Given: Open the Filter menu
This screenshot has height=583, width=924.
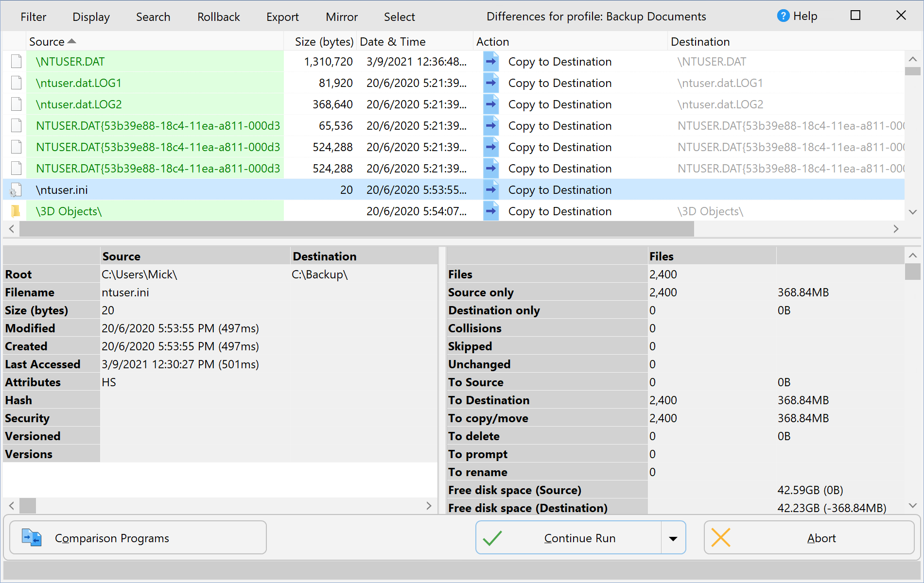Looking at the screenshot, I should 33,17.
